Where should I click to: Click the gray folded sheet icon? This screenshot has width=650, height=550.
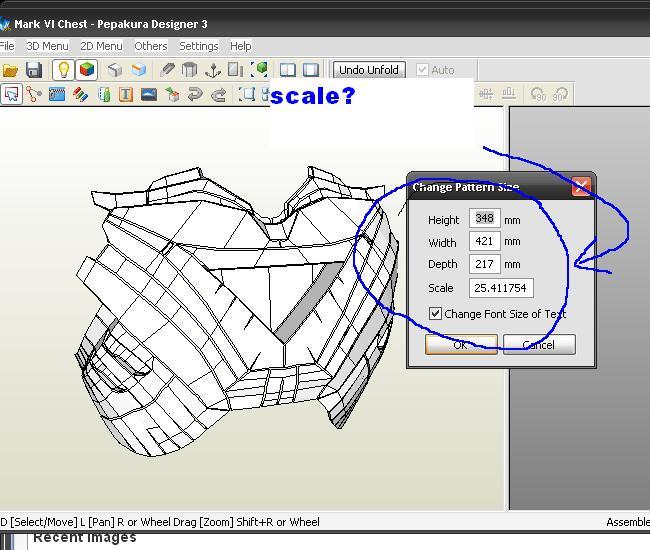click(x=167, y=70)
